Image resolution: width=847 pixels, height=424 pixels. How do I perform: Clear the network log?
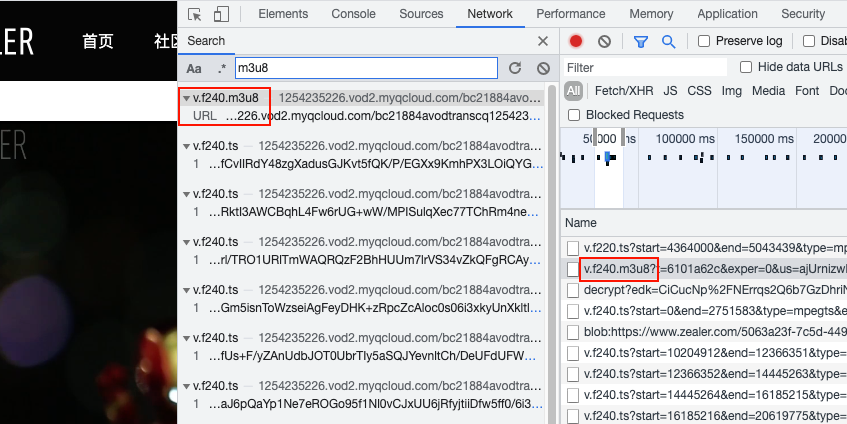click(604, 41)
